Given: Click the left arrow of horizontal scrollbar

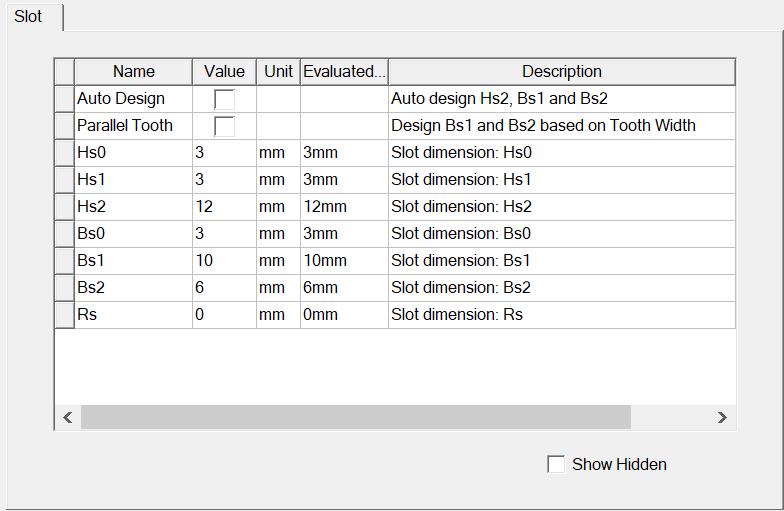Looking at the screenshot, I should 68,417.
